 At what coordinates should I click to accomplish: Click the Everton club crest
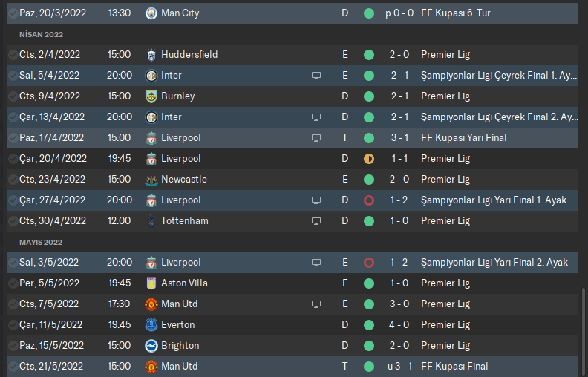click(151, 325)
